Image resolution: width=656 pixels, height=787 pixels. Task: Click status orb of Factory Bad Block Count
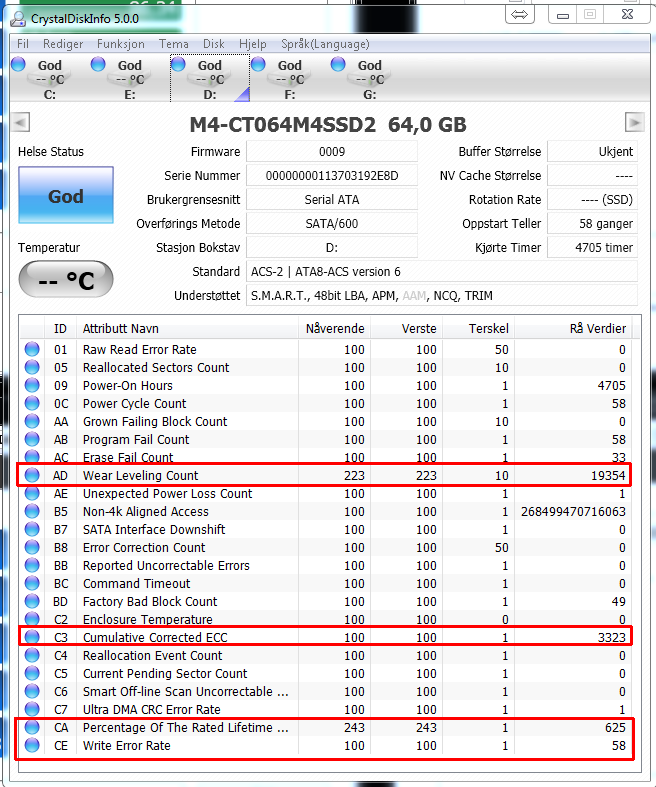click(32, 601)
